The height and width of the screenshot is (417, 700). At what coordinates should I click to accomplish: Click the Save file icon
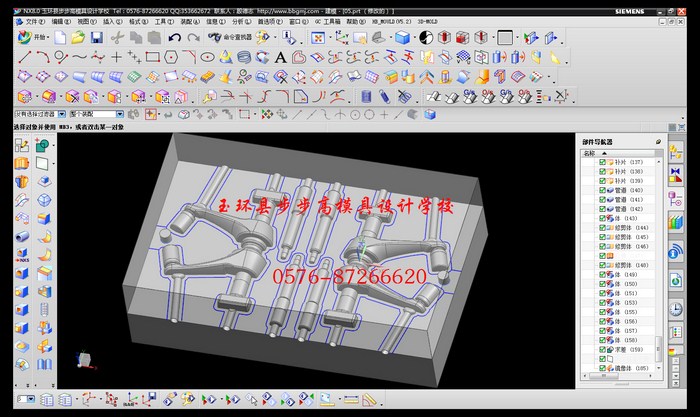point(95,37)
